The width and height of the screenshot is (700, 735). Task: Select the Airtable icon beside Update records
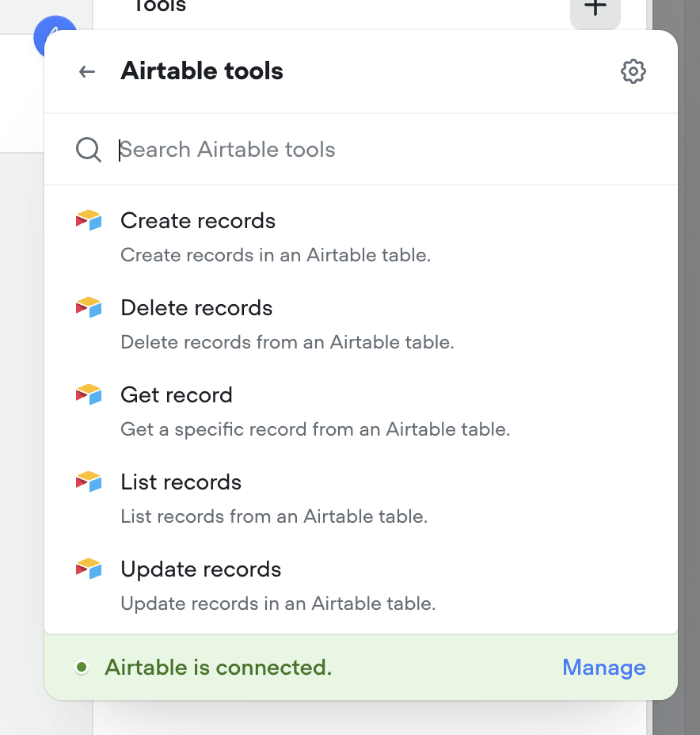[x=89, y=569]
